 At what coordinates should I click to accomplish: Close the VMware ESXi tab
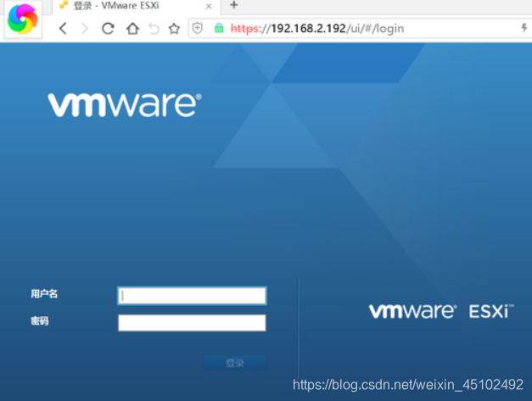209,6
